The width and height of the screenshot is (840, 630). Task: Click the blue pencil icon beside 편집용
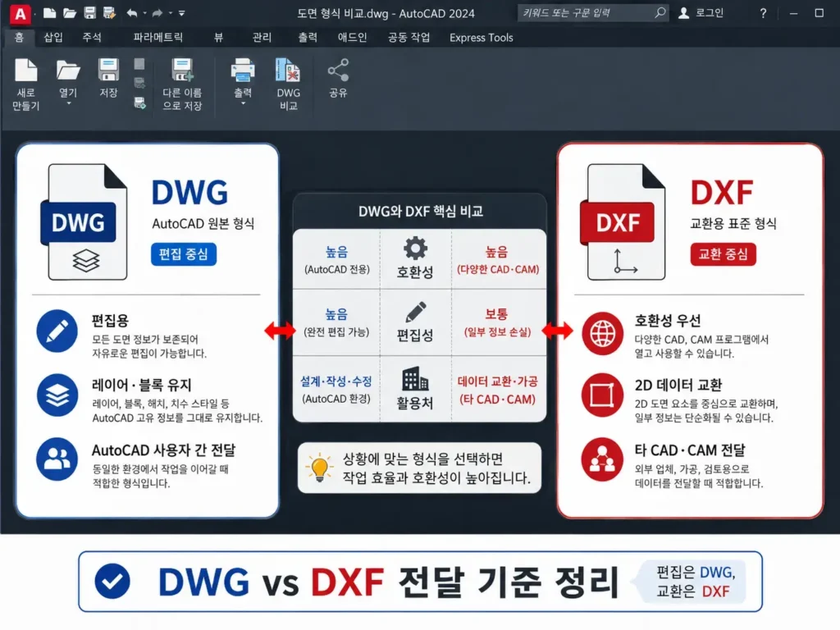click(57, 331)
